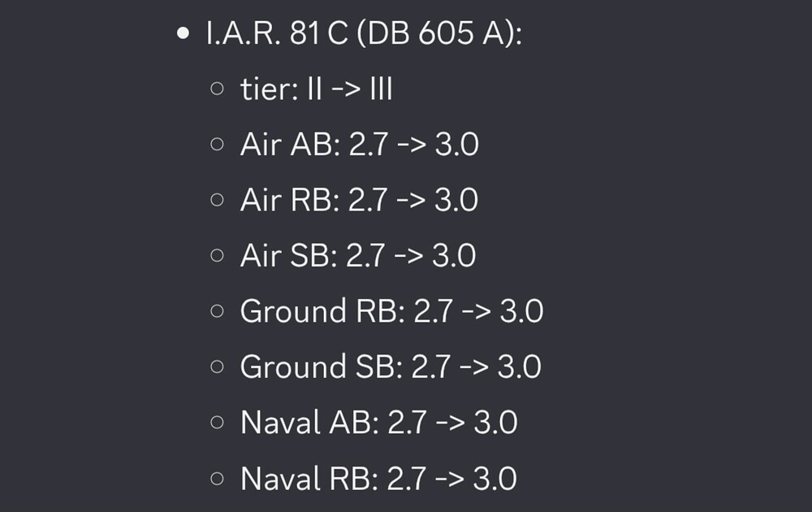The height and width of the screenshot is (512, 812).
Task: Click the hollow bullet beside Air RB
Action: click(218, 199)
